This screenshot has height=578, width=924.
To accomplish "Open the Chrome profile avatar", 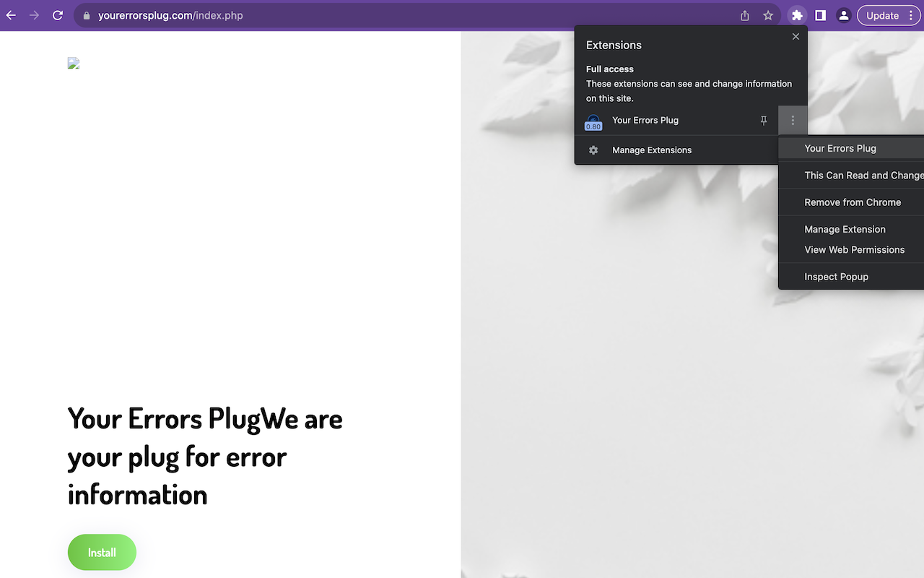I will pyautogui.click(x=843, y=15).
